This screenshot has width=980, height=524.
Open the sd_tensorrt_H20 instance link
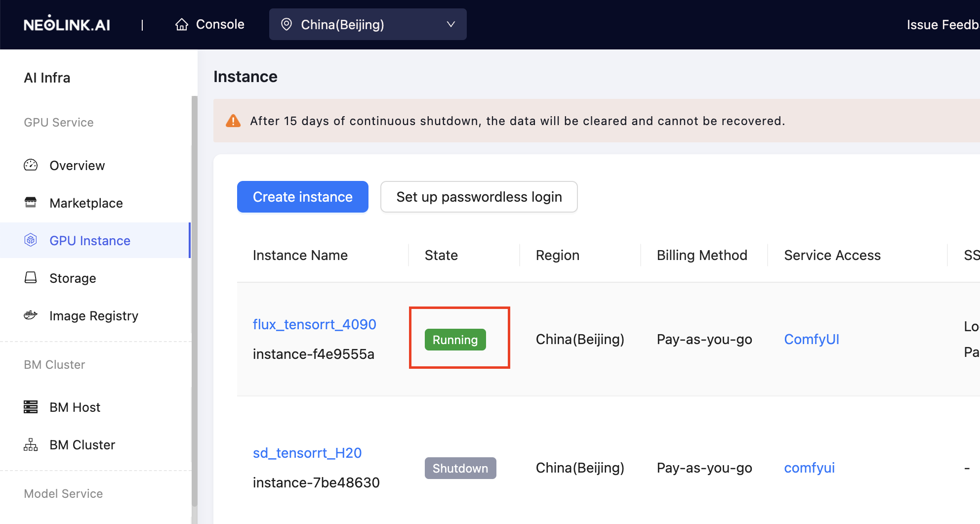(x=307, y=453)
